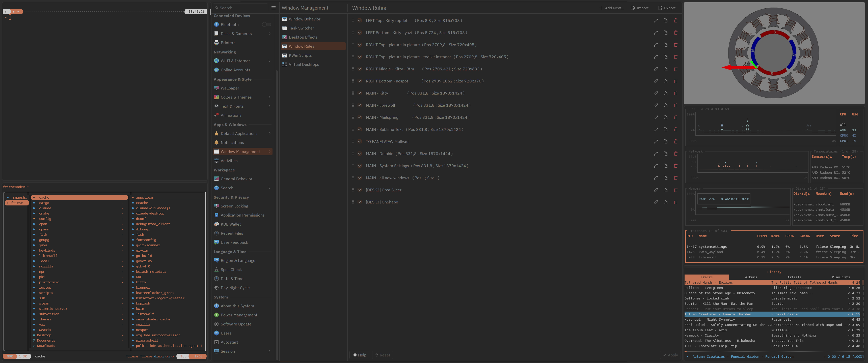Click Export rules button

(x=668, y=8)
